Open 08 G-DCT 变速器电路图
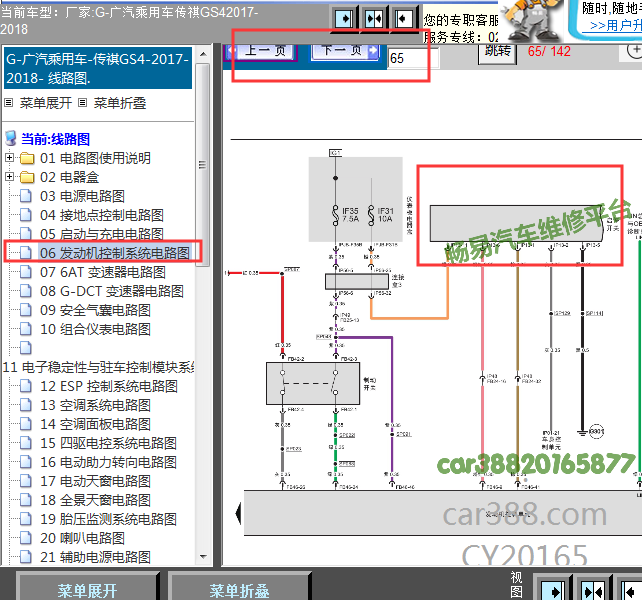Screen dimensions: 642x600 [111, 291]
